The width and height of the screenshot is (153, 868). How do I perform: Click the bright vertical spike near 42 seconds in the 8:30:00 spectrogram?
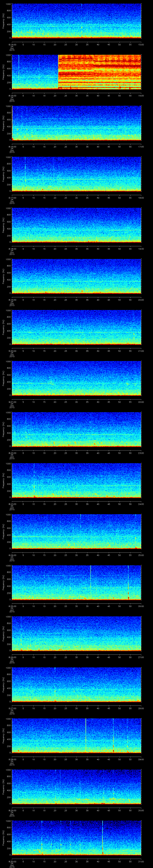[x=102, y=838]
